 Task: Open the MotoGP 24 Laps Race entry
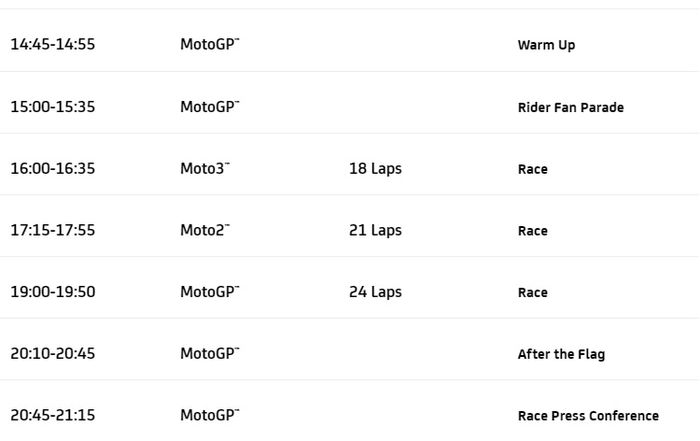[532, 293]
